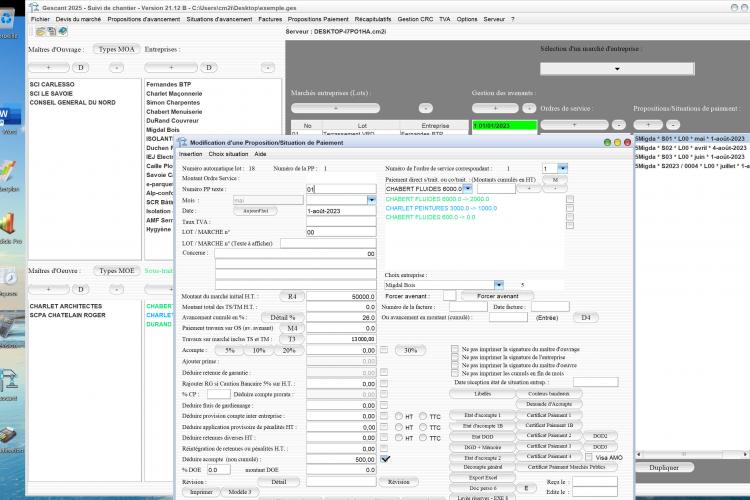Open the Devis du marché menu
750x500 pixels.
pos(78,19)
